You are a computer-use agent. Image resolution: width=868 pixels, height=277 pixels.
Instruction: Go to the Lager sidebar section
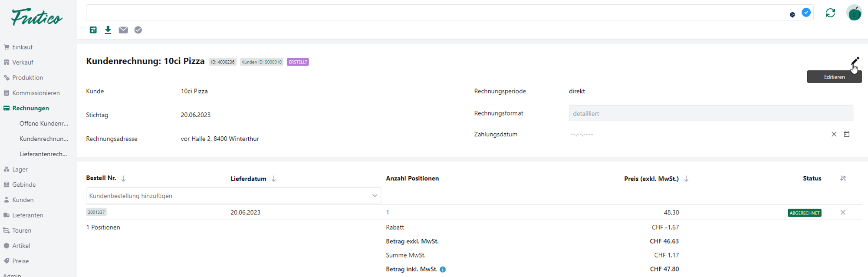point(20,169)
